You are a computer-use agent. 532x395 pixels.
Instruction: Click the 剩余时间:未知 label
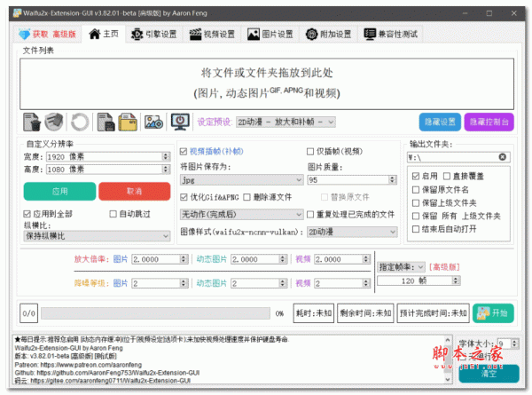(x=365, y=313)
